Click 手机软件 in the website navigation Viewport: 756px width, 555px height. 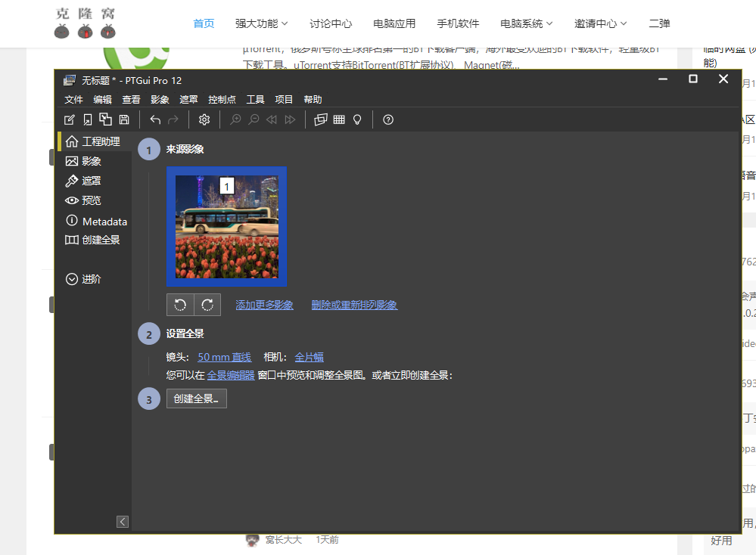(x=458, y=23)
